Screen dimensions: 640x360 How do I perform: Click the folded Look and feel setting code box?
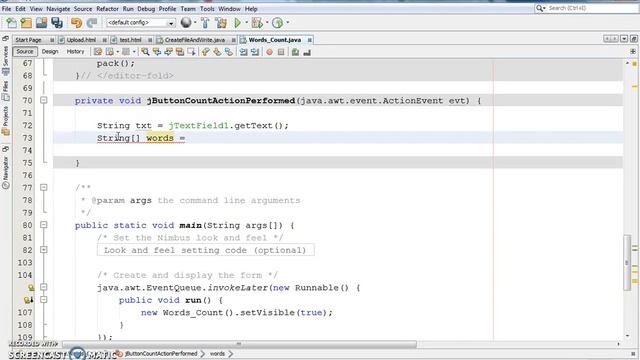click(x=205, y=250)
